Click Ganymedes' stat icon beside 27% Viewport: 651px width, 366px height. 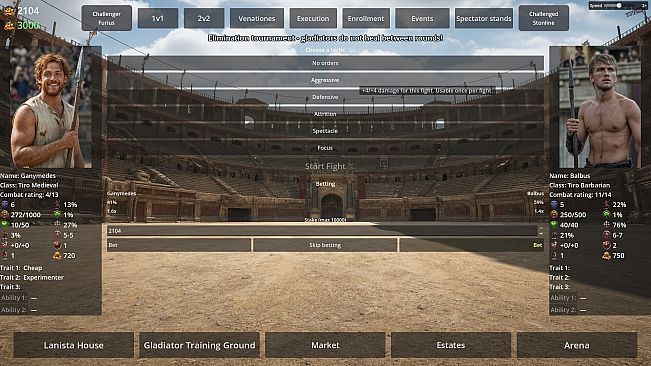click(57, 225)
